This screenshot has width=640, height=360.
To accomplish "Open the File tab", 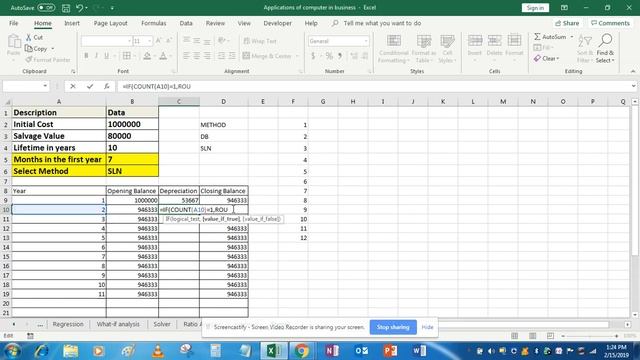I will pyautogui.click(x=13, y=23).
